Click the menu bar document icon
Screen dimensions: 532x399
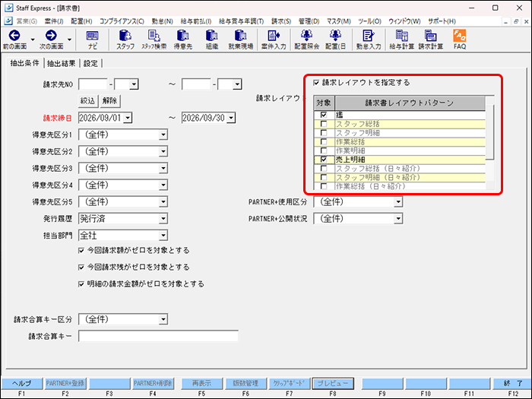pyautogui.click(x=8, y=21)
